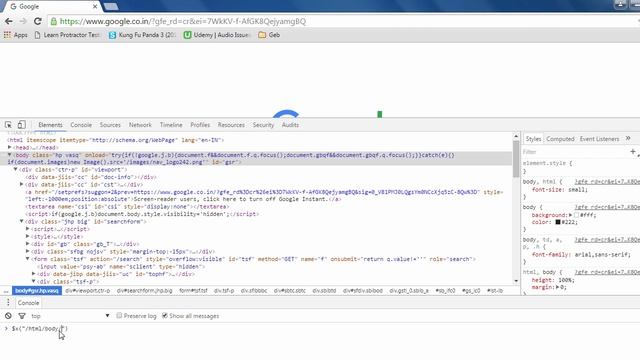
Task: Expand the div id tophf node
Action: coord(34,274)
